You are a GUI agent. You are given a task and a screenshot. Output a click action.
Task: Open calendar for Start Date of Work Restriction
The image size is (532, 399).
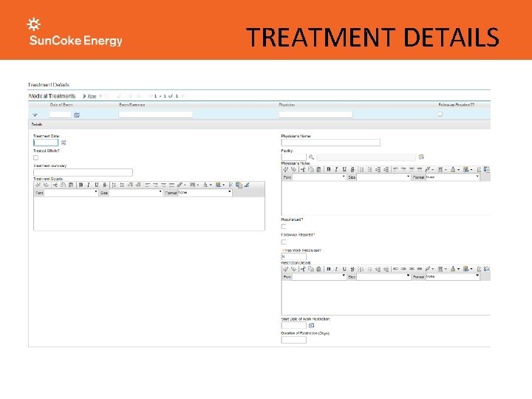coord(312,326)
